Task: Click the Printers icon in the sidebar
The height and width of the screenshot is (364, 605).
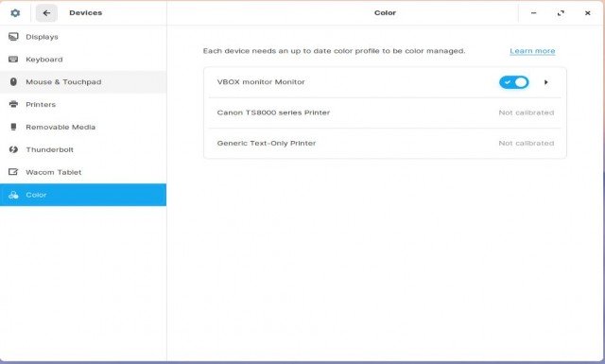Action: pos(13,104)
